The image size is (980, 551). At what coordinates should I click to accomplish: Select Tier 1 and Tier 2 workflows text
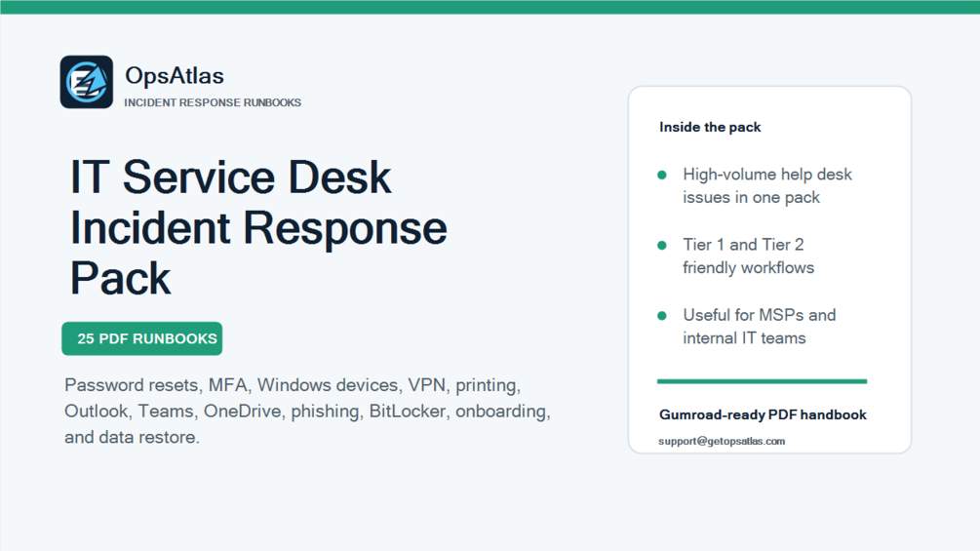748,256
